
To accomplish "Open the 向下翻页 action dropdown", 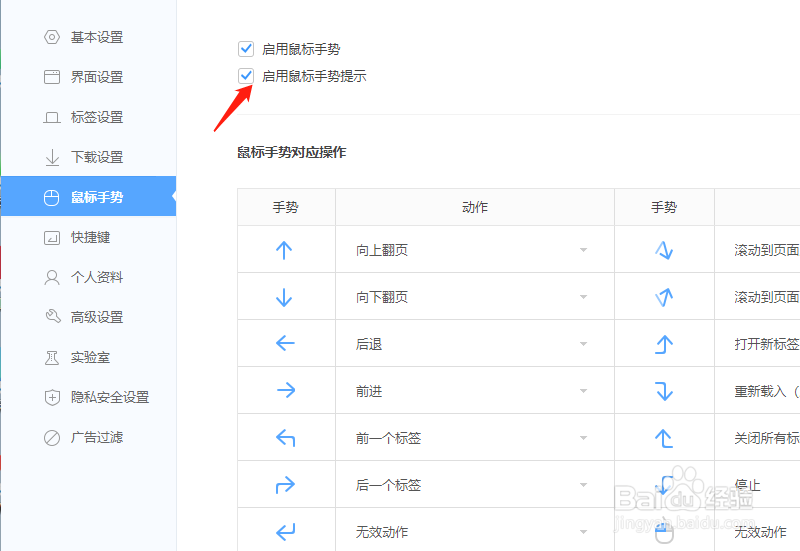I will pyautogui.click(x=474, y=297).
